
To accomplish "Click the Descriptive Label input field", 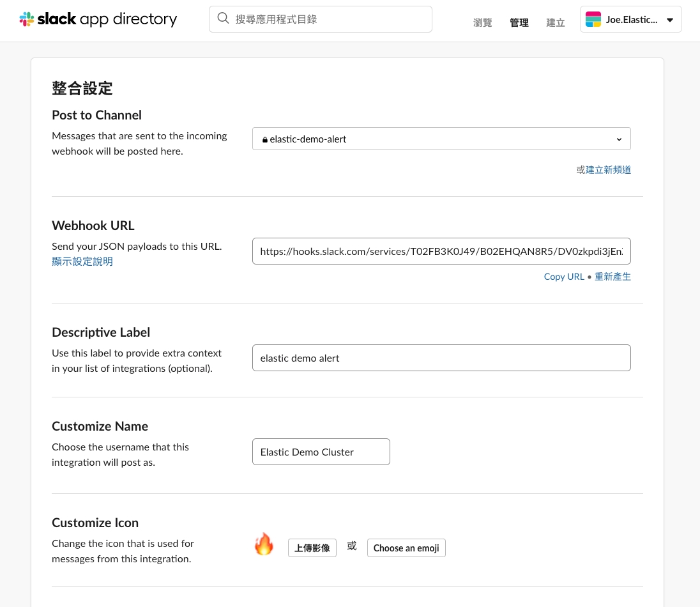I will coord(441,358).
